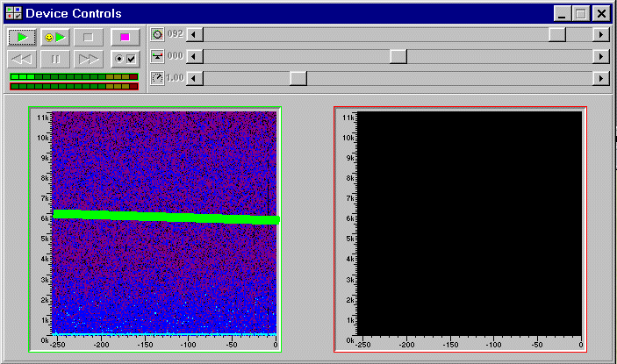Screen dimensions: 617x364
Task: Click the smiley-face play button
Action: [x=55, y=38]
